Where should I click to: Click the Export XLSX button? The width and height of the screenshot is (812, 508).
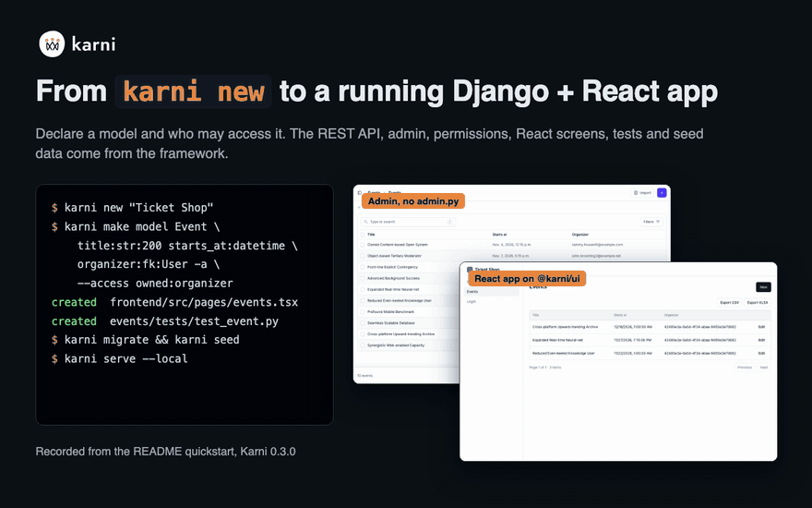tap(758, 303)
